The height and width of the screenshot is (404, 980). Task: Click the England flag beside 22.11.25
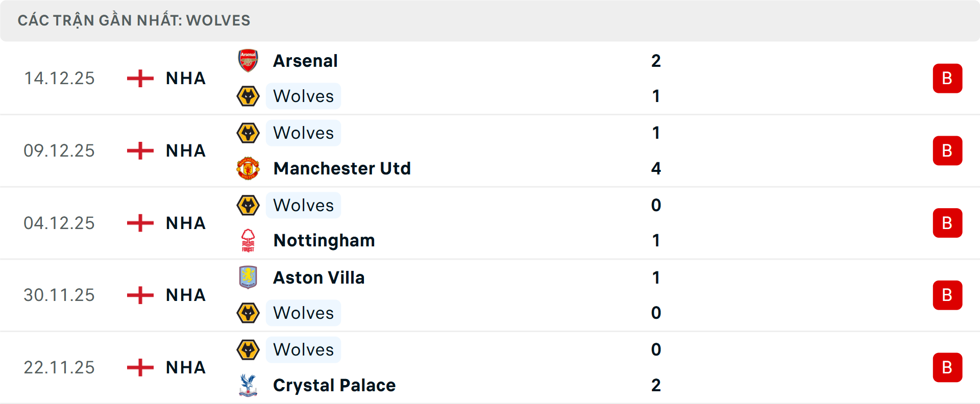click(x=139, y=367)
